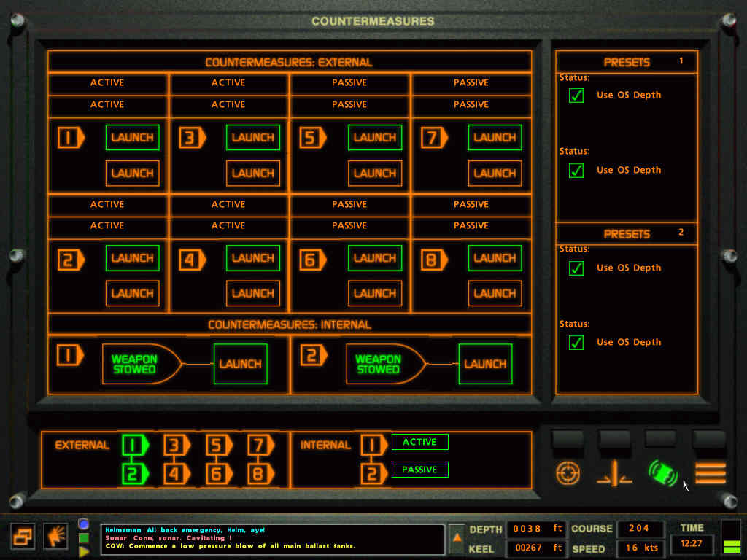This screenshot has width=747, height=560.
Task: Click tube 1 marker in Countermeasures Internal panel
Action: [x=70, y=355]
